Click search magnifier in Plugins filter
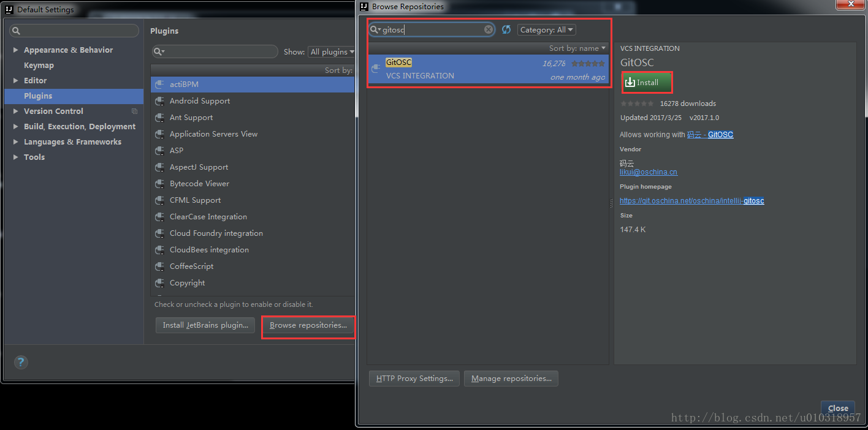The height and width of the screenshot is (430, 868). [159, 51]
